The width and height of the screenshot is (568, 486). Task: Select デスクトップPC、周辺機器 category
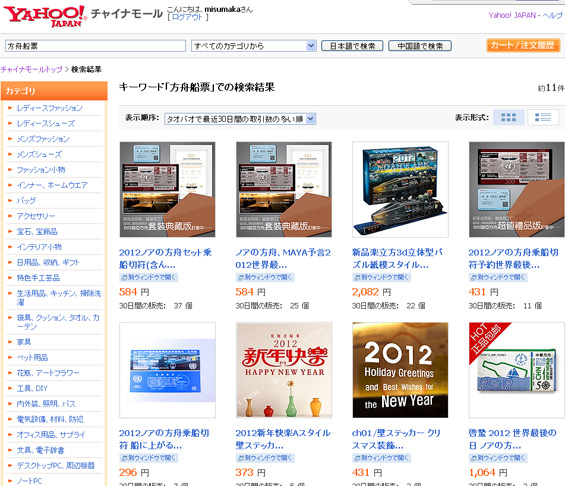[55, 465]
